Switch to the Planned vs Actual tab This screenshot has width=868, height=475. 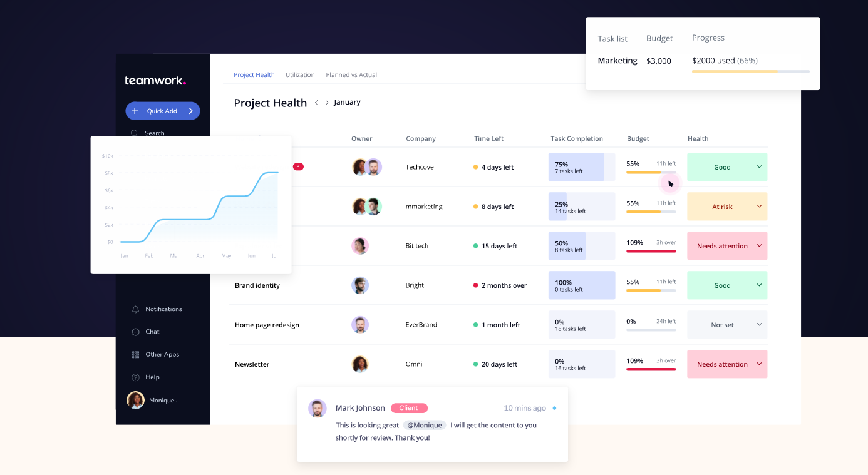[x=351, y=75]
